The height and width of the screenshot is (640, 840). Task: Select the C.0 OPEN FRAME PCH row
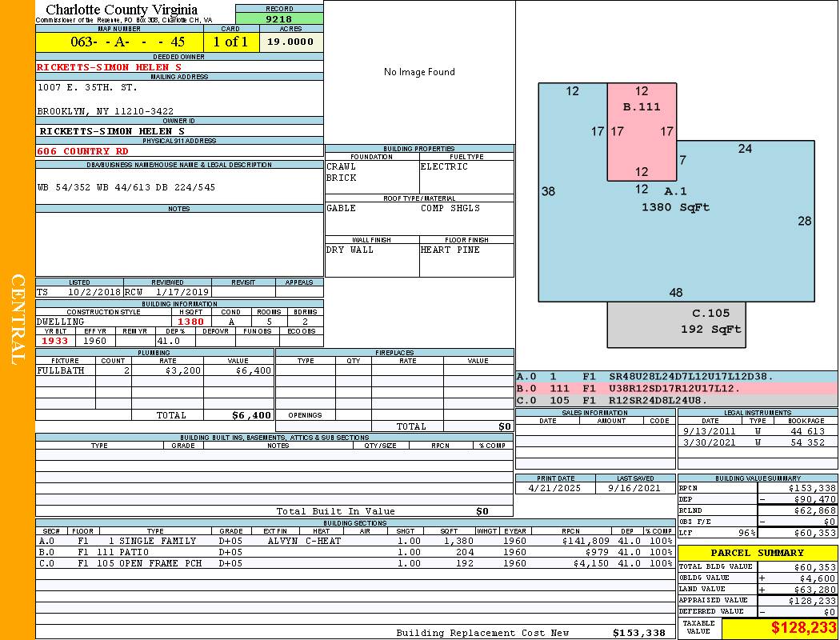(355, 563)
